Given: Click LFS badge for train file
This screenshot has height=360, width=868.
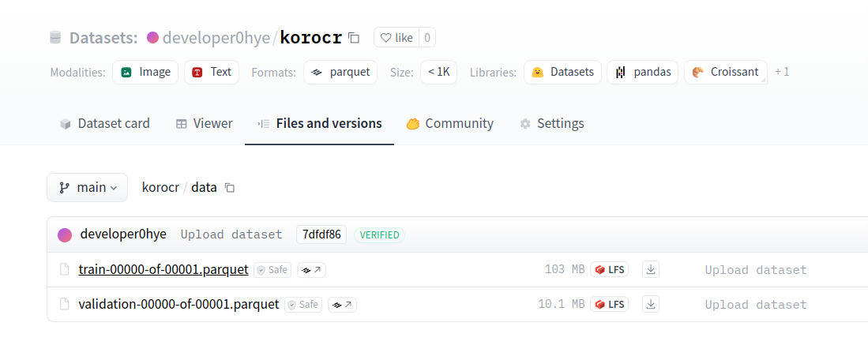Looking at the screenshot, I should click(610, 270).
